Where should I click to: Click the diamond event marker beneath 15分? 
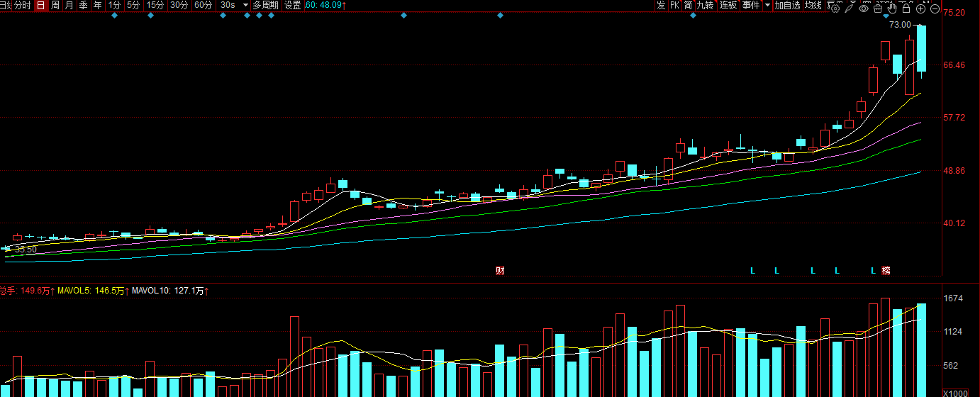(150, 16)
